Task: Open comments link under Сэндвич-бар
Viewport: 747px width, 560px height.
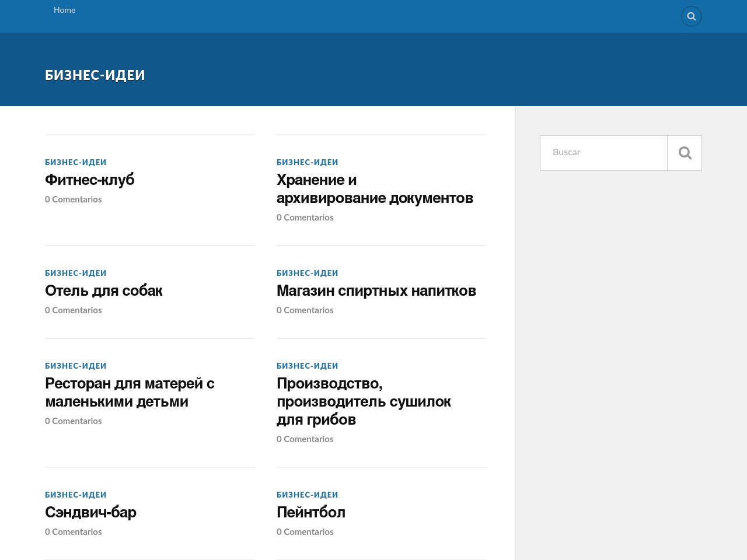Action: coord(74,532)
